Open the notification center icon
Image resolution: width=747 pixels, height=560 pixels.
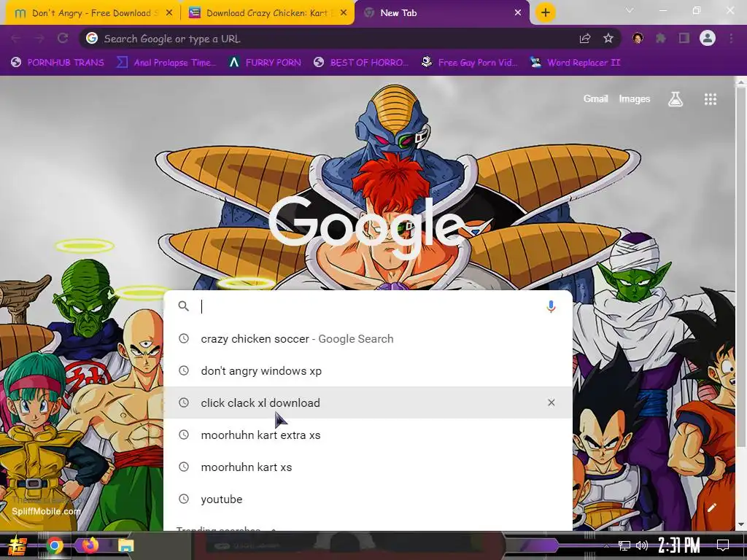(723, 545)
